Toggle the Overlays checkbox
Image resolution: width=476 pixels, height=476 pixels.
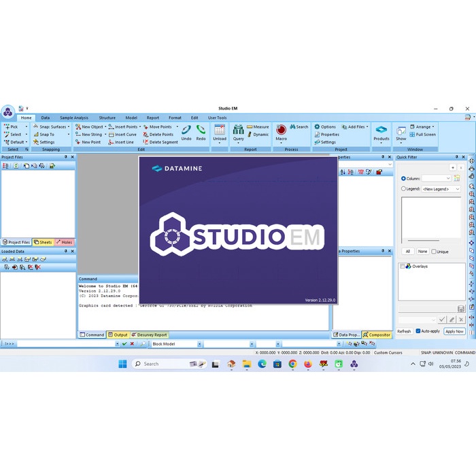(x=403, y=267)
